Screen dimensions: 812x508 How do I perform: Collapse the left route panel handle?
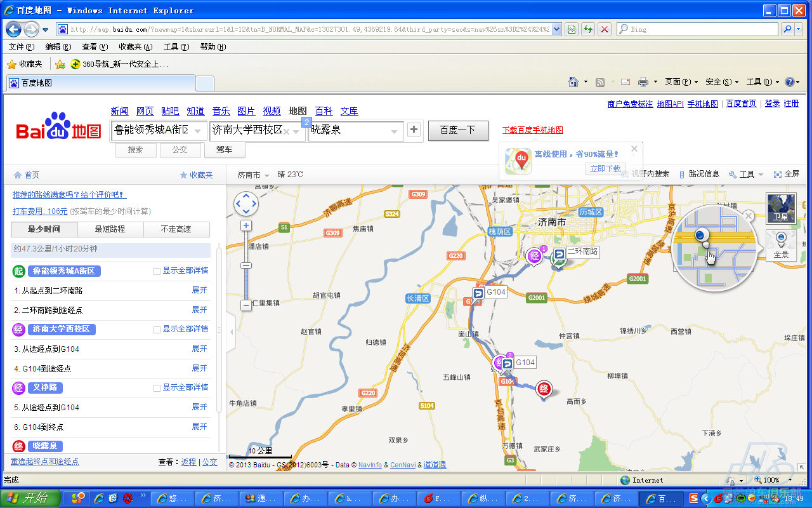231,332
